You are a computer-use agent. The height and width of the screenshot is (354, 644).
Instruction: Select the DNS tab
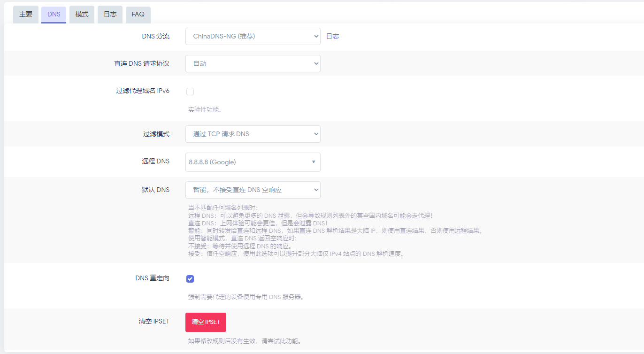(x=54, y=14)
